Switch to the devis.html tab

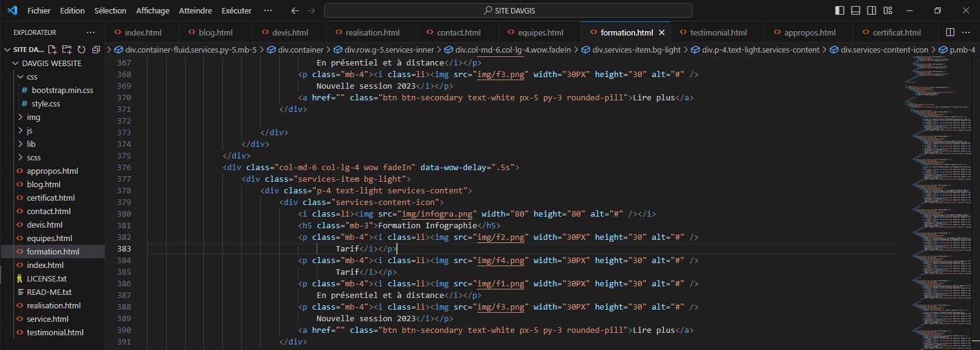click(x=289, y=32)
